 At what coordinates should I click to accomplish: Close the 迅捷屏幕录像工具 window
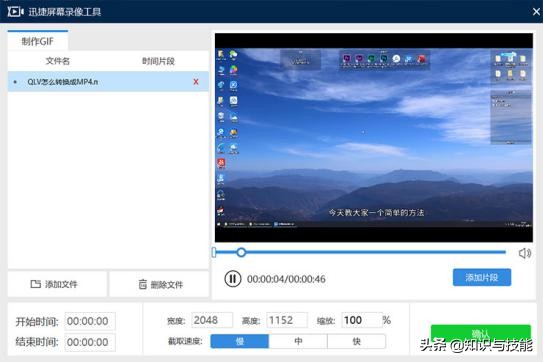(536, 12)
